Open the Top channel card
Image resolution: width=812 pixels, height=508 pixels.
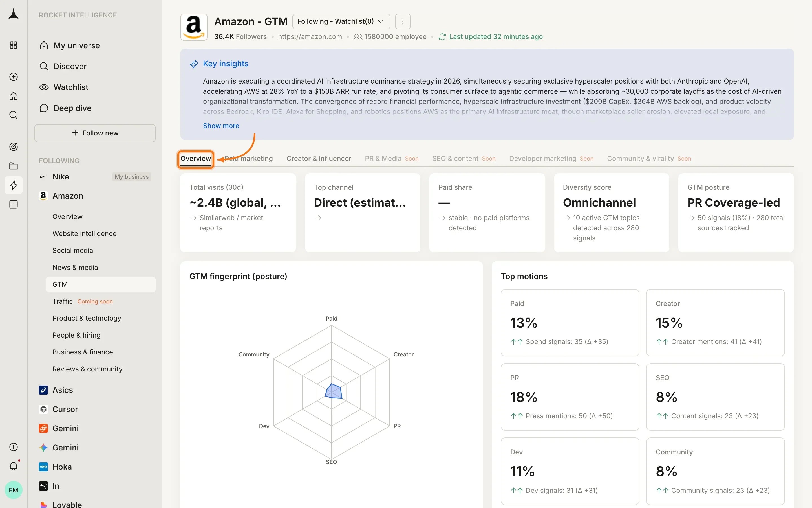coord(363,213)
